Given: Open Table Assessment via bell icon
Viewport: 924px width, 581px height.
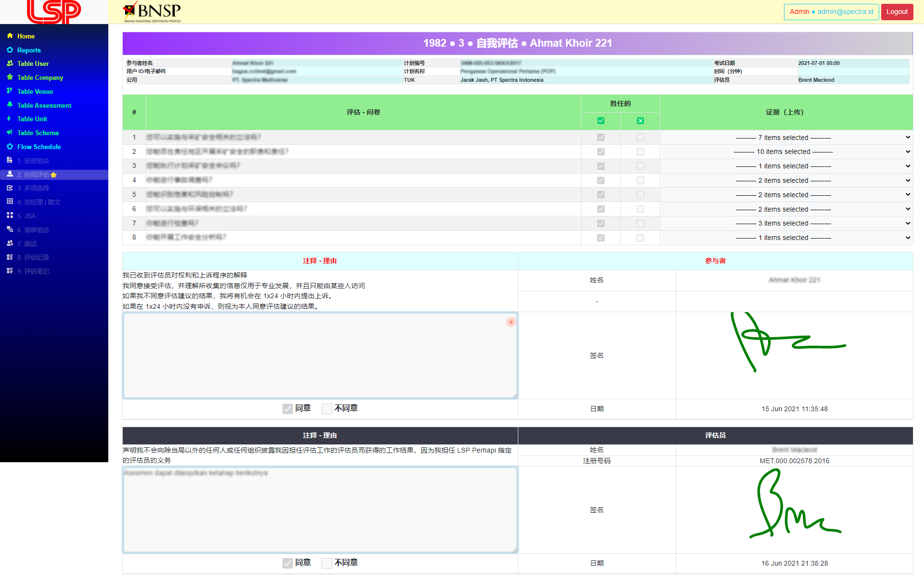Looking at the screenshot, I should coord(10,105).
